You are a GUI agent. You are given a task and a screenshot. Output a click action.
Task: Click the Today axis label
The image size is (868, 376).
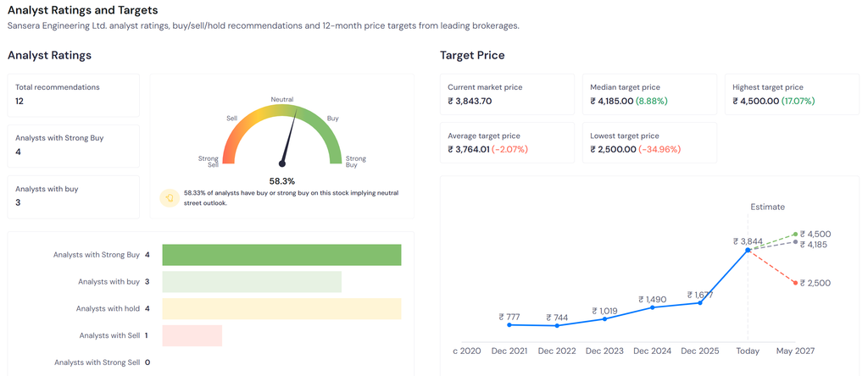click(748, 351)
